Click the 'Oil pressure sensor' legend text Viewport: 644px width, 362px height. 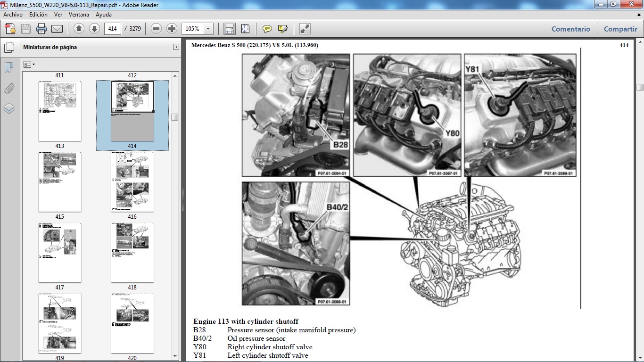pyautogui.click(x=256, y=338)
